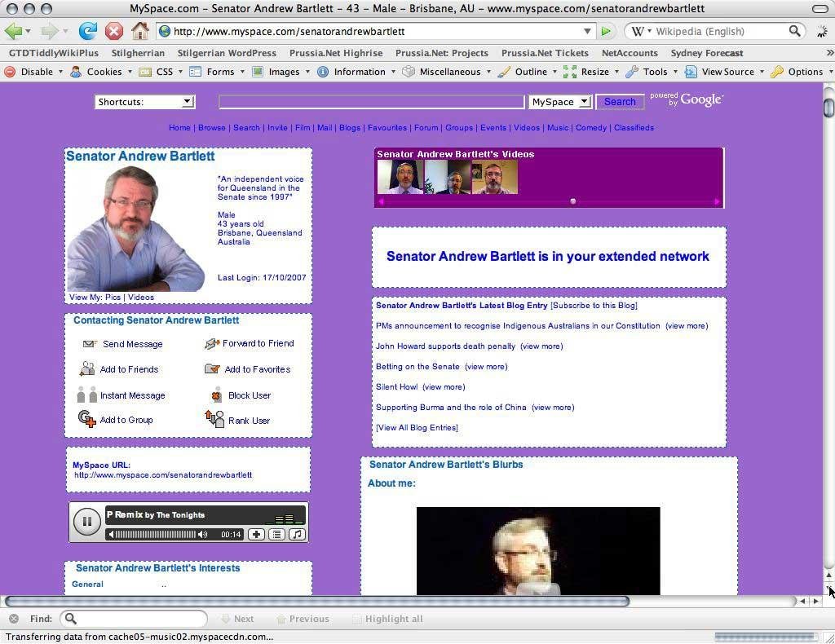Open the myspace.com/senatorandrewbartlett URL link
Viewport: 835px width, 644px height.
(x=163, y=474)
